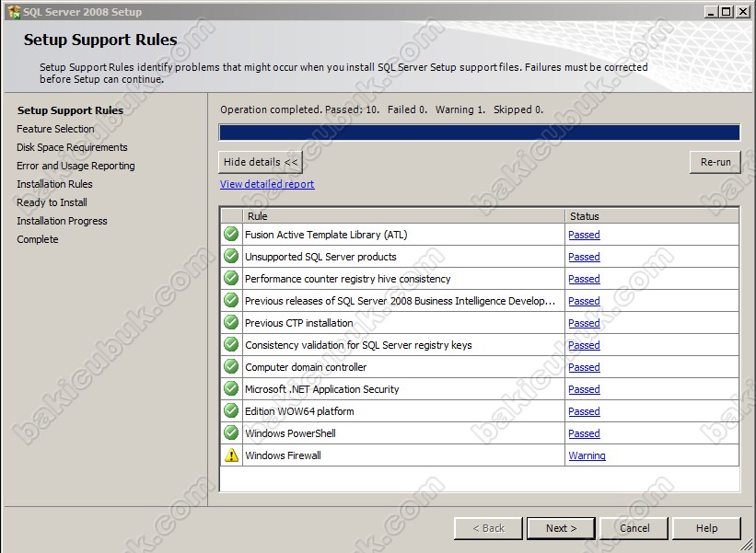Open Passed status for Computer domain controller
The height and width of the screenshot is (553, 756).
click(x=584, y=367)
